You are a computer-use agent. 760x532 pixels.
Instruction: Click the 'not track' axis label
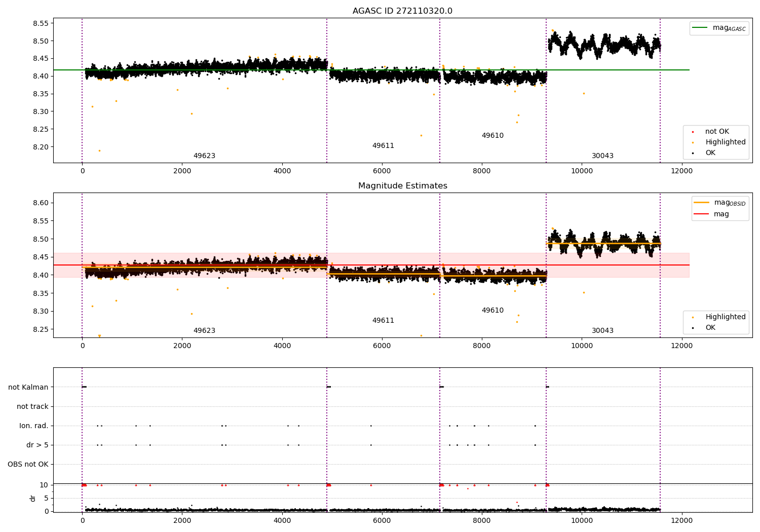[x=32, y=407]
